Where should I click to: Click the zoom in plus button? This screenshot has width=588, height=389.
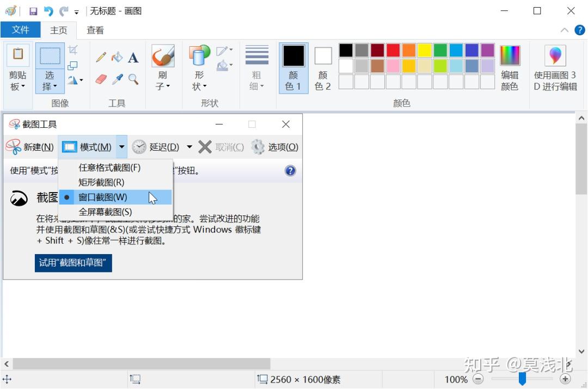click(565, 379)
